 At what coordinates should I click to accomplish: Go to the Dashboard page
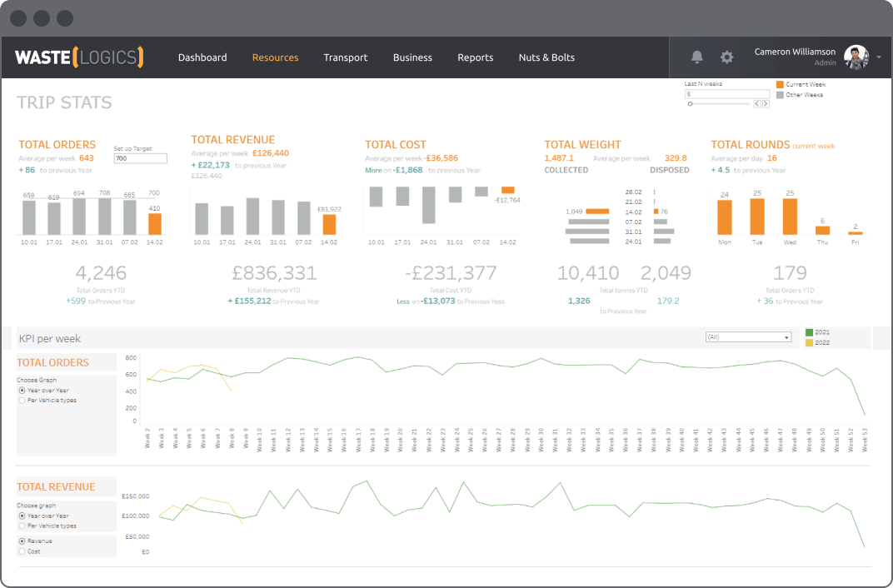202,57
